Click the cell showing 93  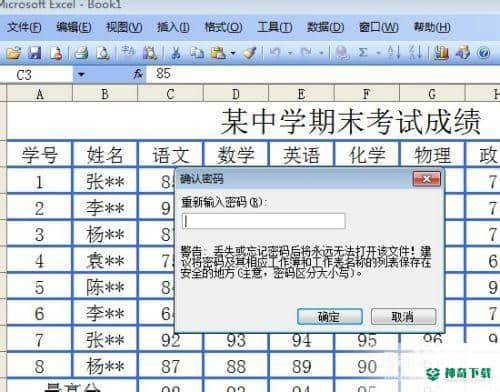coord(236,340)
